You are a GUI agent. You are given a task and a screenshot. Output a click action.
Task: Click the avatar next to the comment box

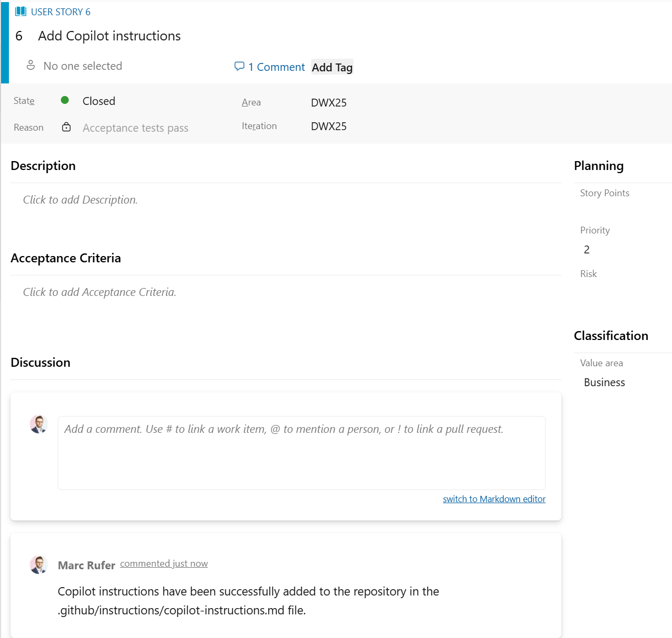[x=38, y=424]
